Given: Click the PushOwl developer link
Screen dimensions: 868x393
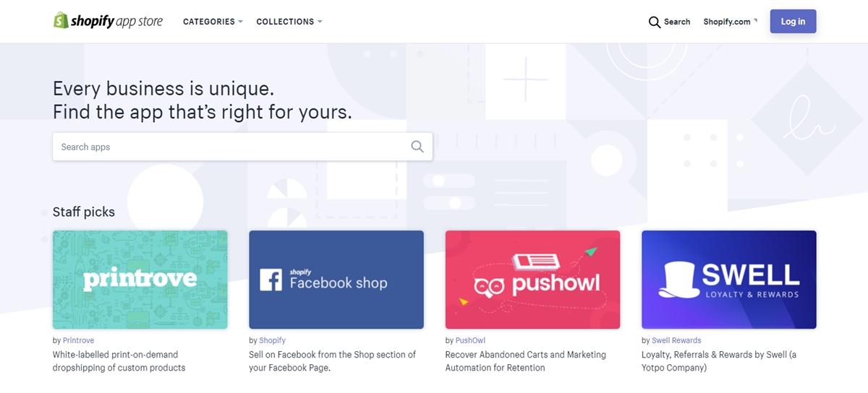Looking at the screenshot, I should 469,340.
